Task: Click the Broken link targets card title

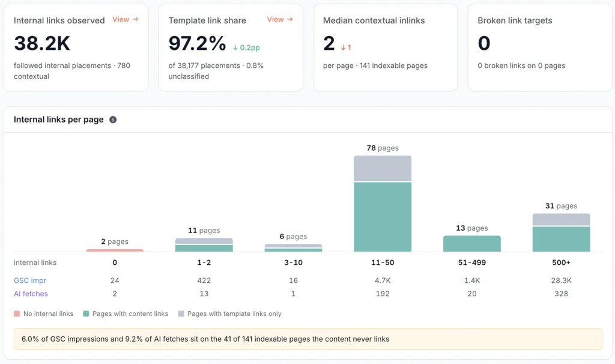Action: click(x=515, y=20)
